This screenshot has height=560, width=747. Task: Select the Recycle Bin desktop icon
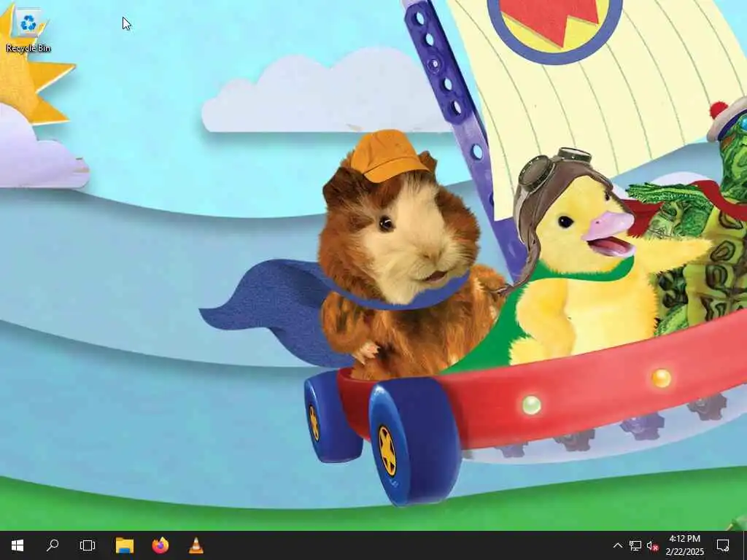tap(28, 31)
